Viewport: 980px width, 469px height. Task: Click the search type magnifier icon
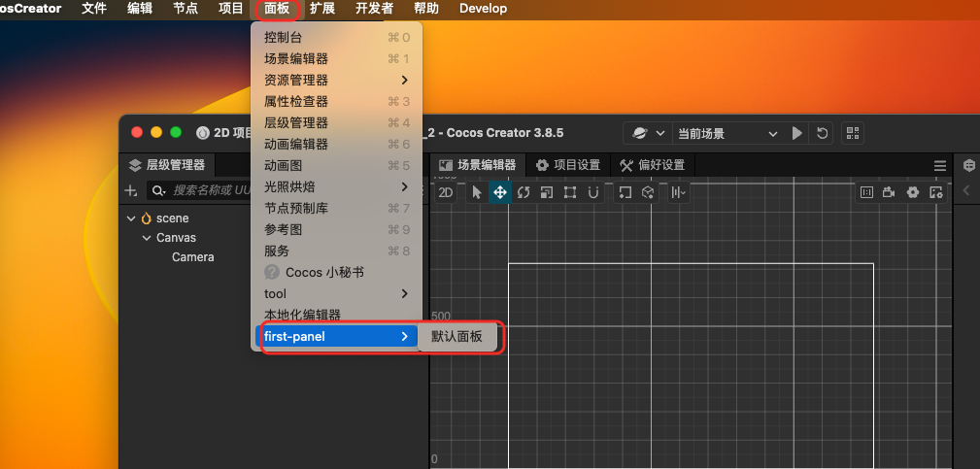click(158, 190)
